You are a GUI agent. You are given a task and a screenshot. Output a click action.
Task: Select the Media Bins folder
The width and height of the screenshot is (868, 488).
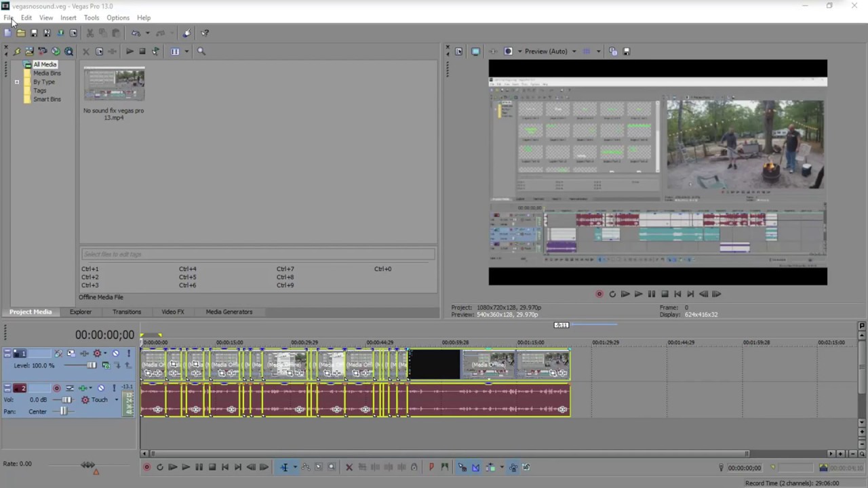pyautogui.click(x=47, y=73)
